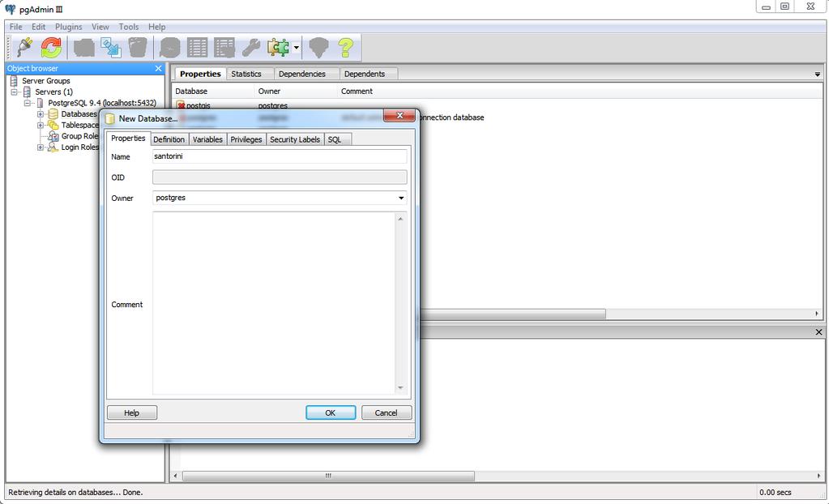This screenshot has height=504, width=829.
Task: Open the SQL query tool icon
Action: tap(169, 48)
